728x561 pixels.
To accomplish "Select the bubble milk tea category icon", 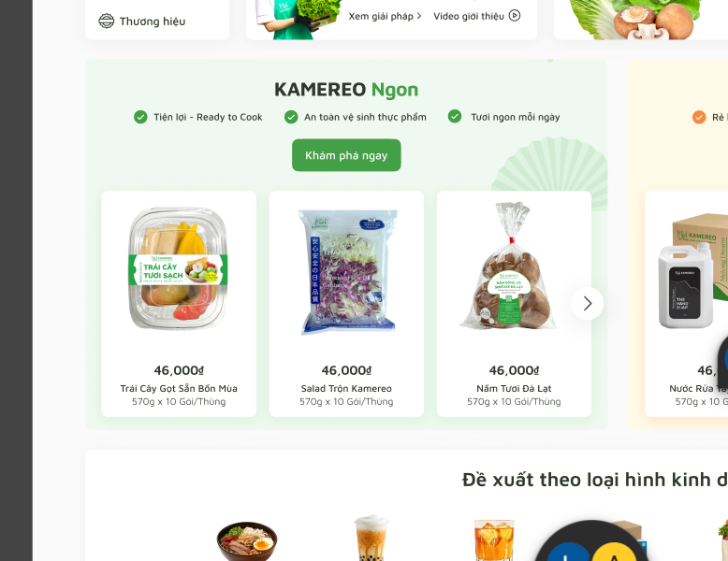I will pos(371,539).
